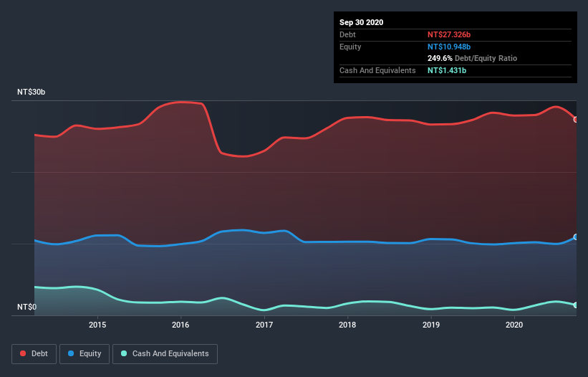Click the NT$27.326b debt value
This screenshot has width=588, height=377.
[449, 34]
